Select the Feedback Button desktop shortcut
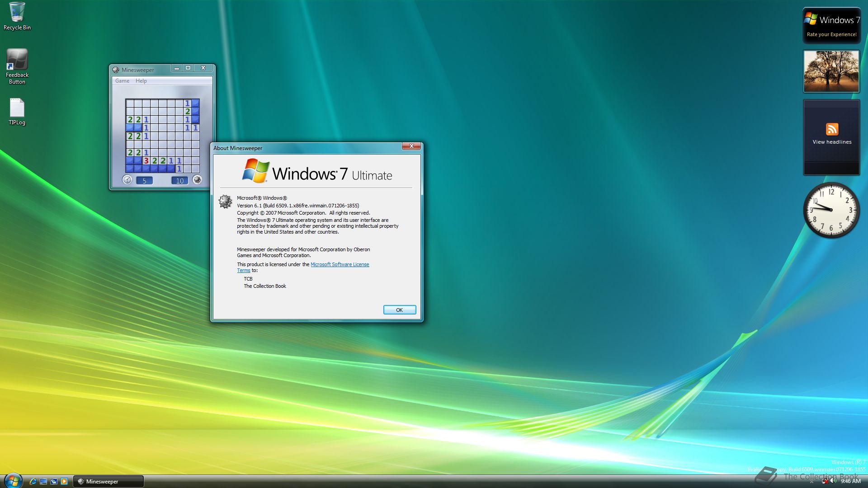Screen dimensions: 868x488 (x=17, y=66)
